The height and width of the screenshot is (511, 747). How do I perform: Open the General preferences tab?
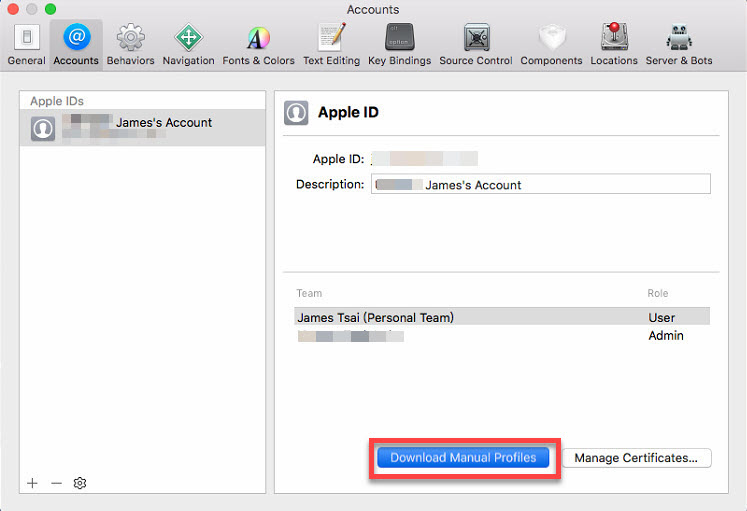27,45
